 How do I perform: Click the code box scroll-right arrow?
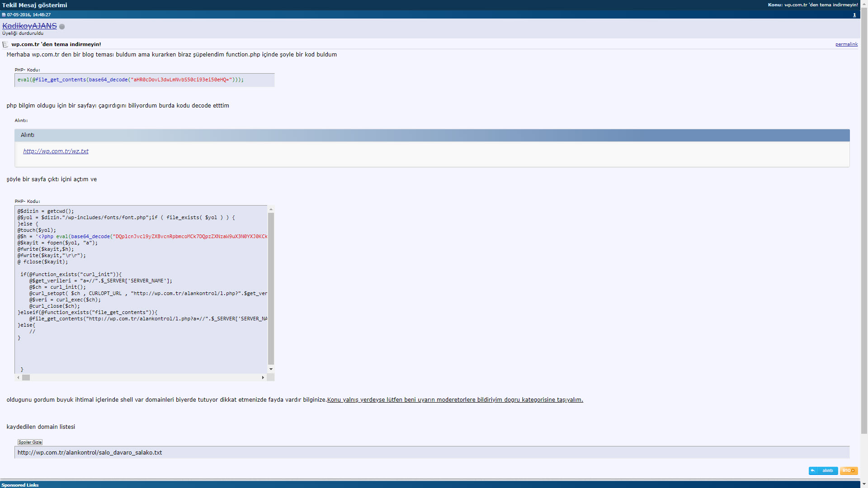(263, 377)
